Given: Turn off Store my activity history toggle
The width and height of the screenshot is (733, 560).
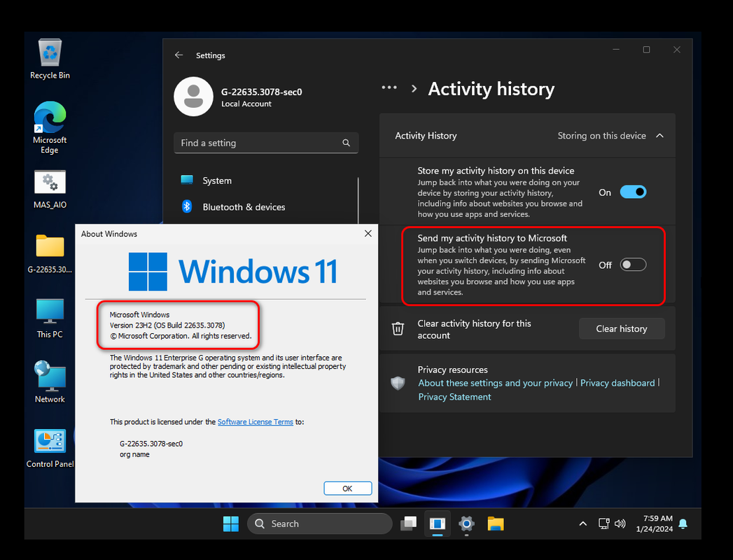Looking at the screenshot, I should (633, 192).
